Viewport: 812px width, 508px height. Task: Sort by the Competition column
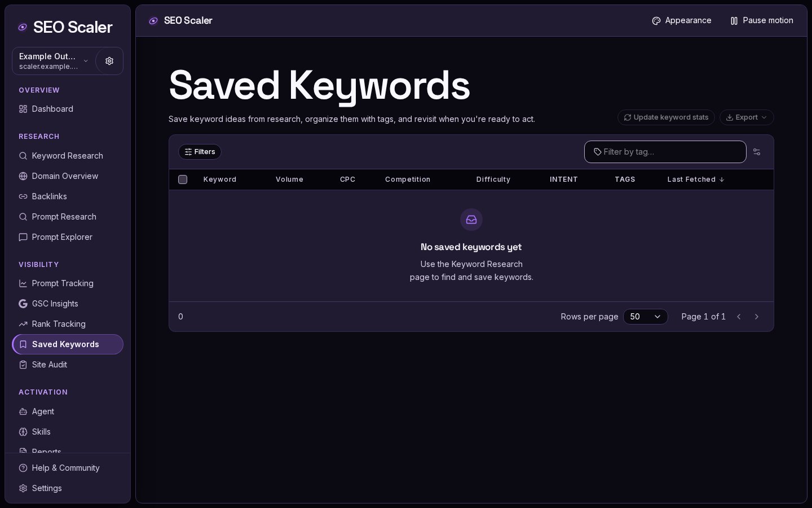pos(408,179)
